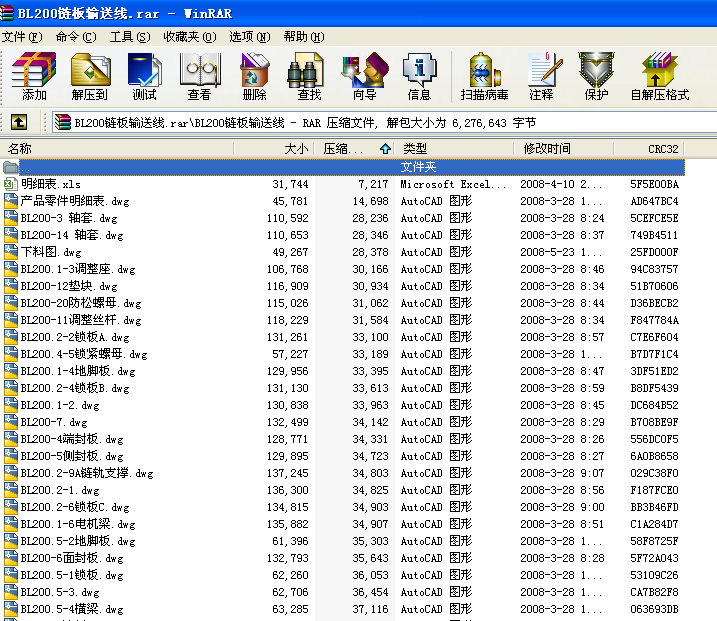Click the WinRAR title bar app icon
717x621 pixels.
(6, 13)
